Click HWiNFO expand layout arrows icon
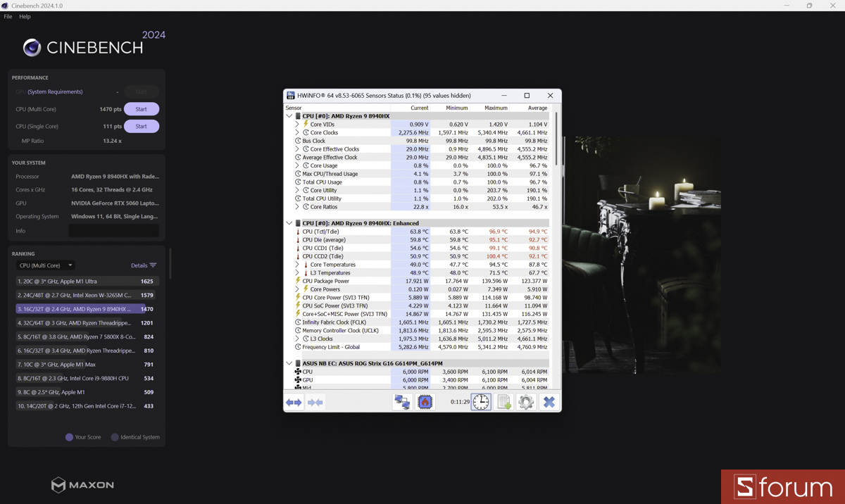 click(294, 402)
